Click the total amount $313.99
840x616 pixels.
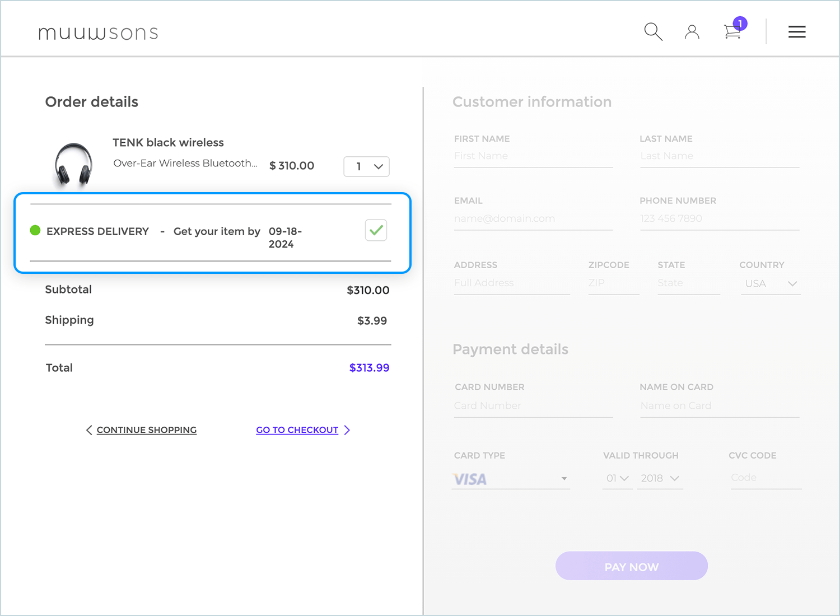[369, 368]
